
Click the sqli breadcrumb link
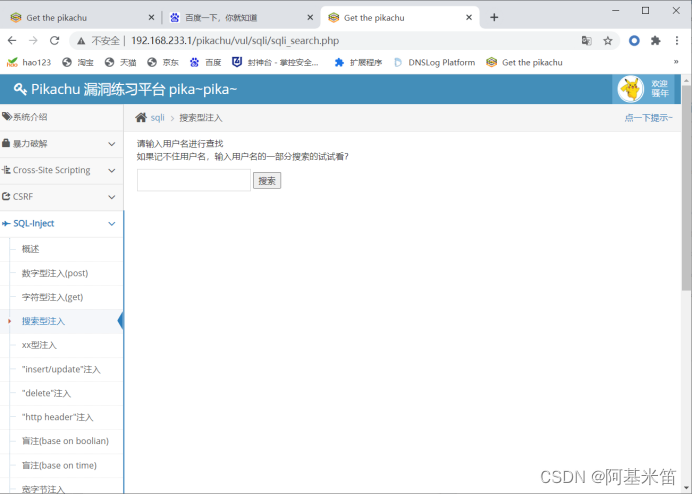158,118
